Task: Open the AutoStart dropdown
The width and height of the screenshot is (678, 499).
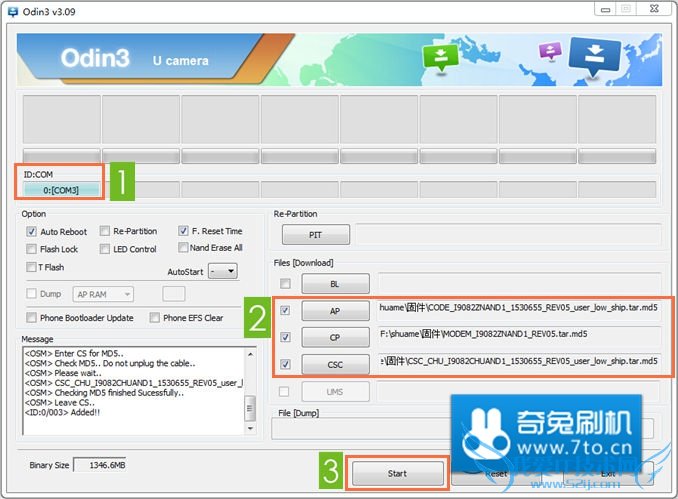Action: (223, 271)
